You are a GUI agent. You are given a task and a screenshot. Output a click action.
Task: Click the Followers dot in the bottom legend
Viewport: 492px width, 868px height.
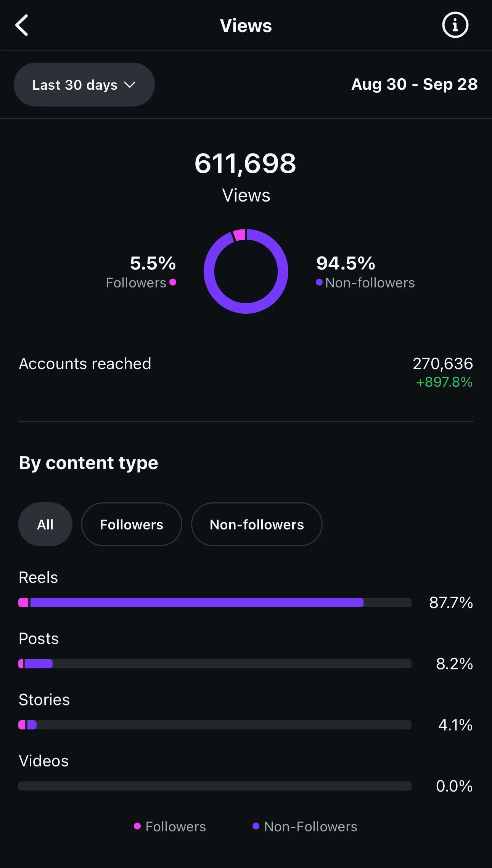pos(137,827)
